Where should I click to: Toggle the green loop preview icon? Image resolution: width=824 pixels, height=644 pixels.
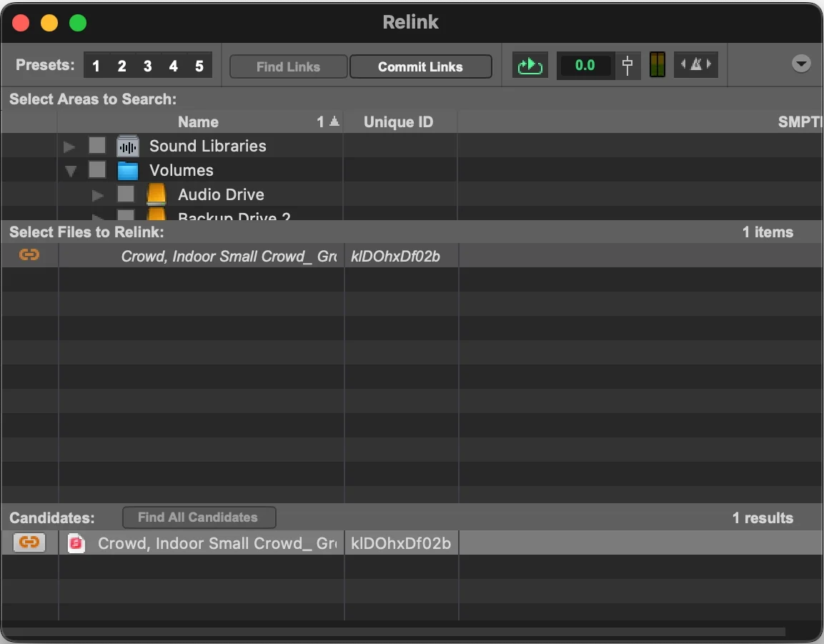[530, 65]
